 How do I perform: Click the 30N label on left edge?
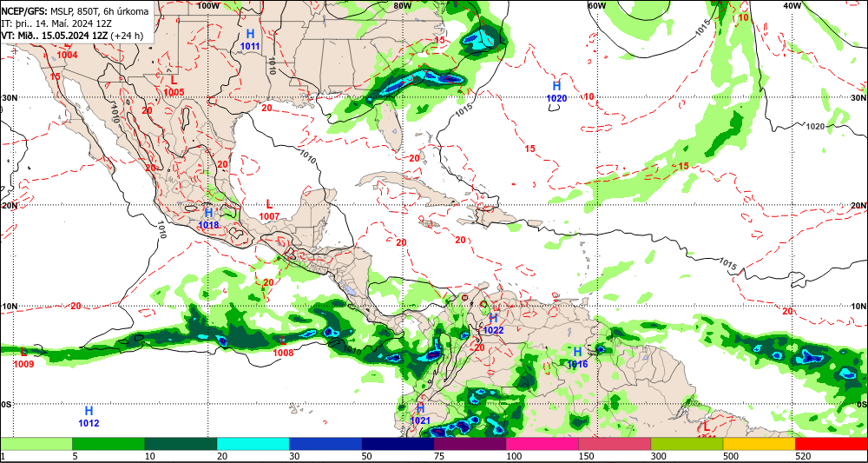tap(10, 97)
